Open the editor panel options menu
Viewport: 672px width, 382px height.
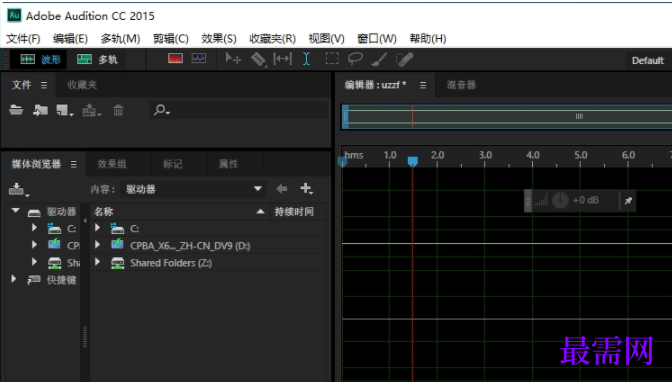[423, 85]
